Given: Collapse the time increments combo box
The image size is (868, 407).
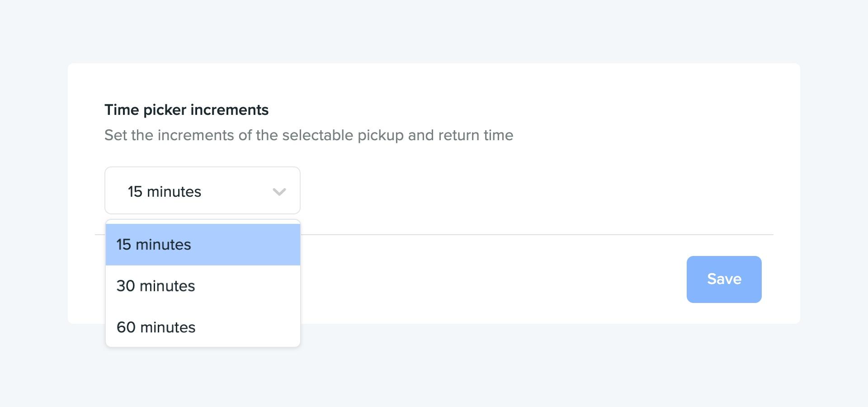Looking at the screenshot, I should pos(202,190).
